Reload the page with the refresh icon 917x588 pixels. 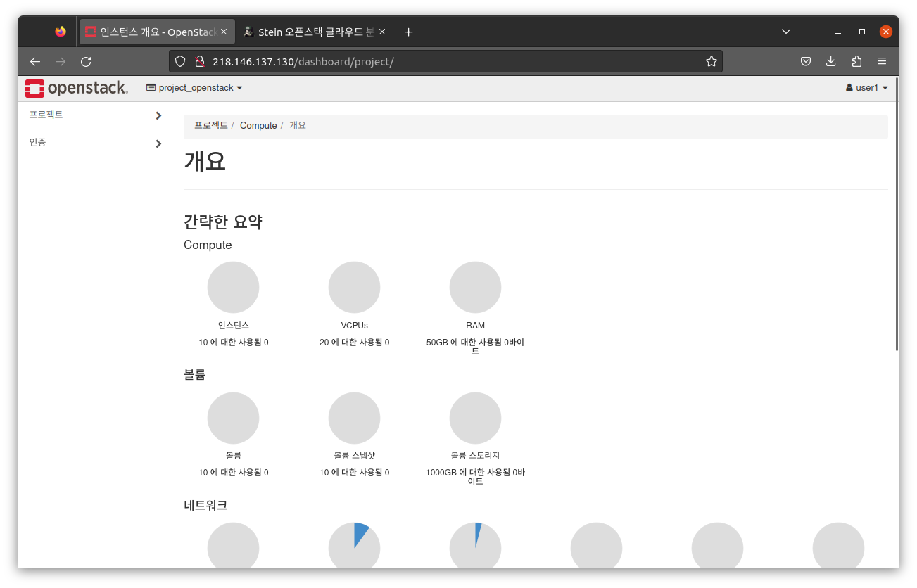click(x=86, y=62)
